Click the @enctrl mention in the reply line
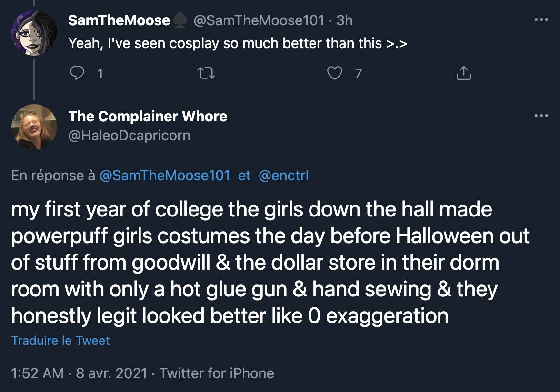Image resolution: width=560 pixels, height=392 pixels. pyautogui.click(x=284, y=176)
